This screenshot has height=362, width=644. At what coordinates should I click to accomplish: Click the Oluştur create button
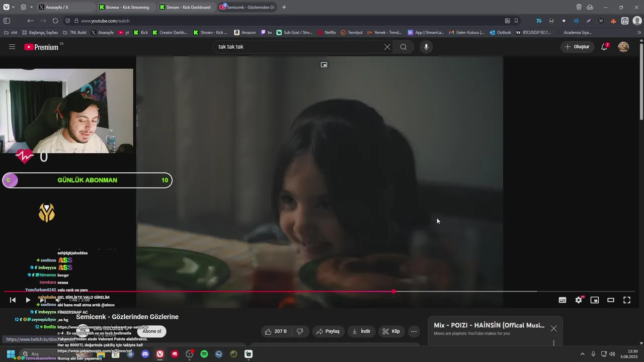click(x=577, y=47)
